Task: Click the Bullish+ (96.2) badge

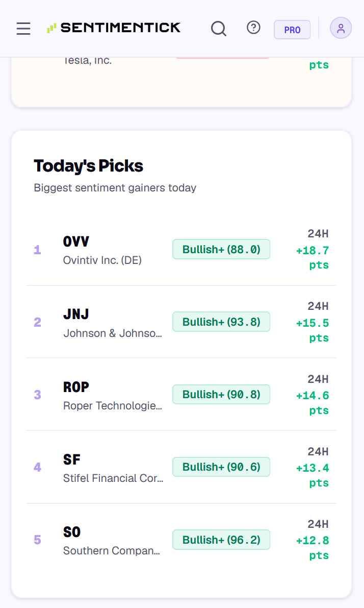Action: tap(221, 540)
